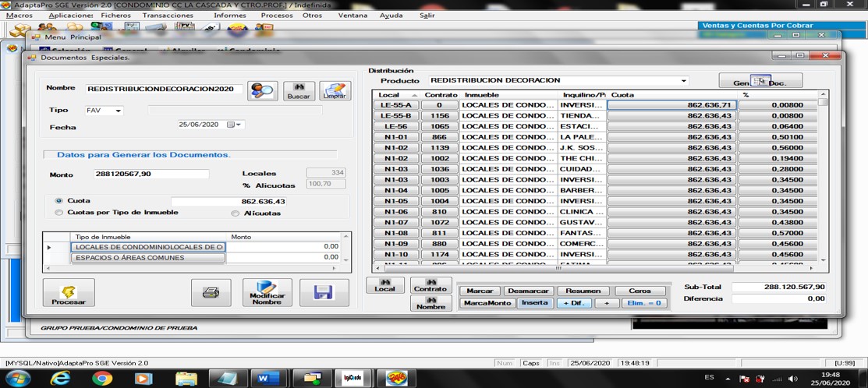Sort by the Local column header

click(396, 95)
